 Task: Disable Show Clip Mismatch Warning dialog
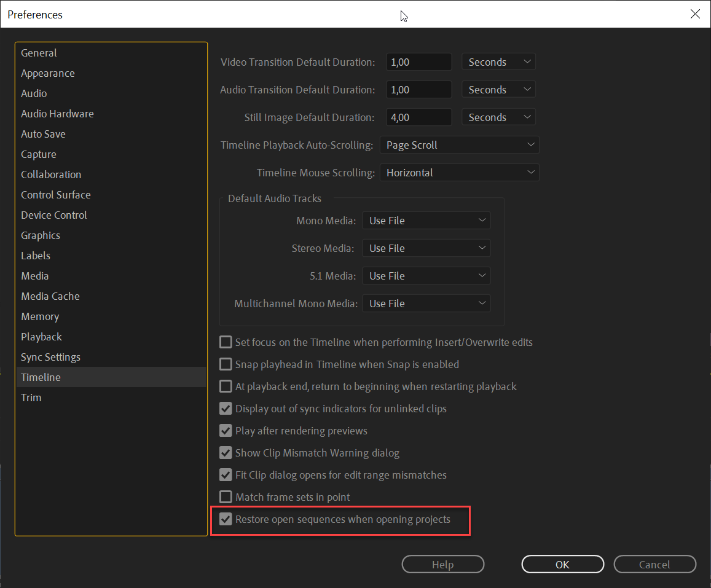click(226, 452)
